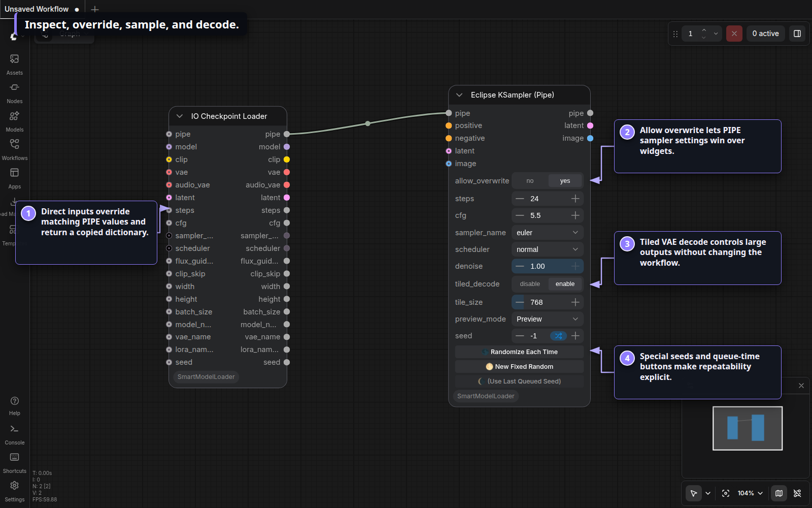Click the batch count field showing 1
This screenshot has width=812, height=508.
[x=690, y=34]
